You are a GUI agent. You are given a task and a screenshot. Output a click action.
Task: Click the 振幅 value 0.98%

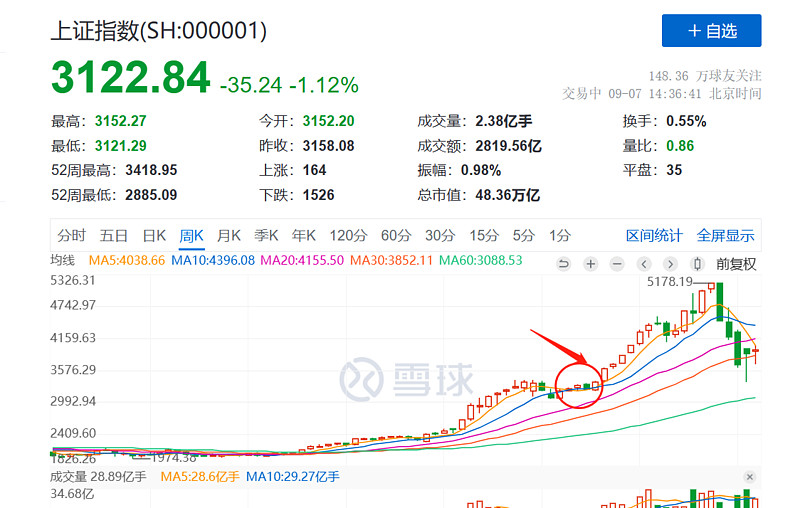[481, 170]
